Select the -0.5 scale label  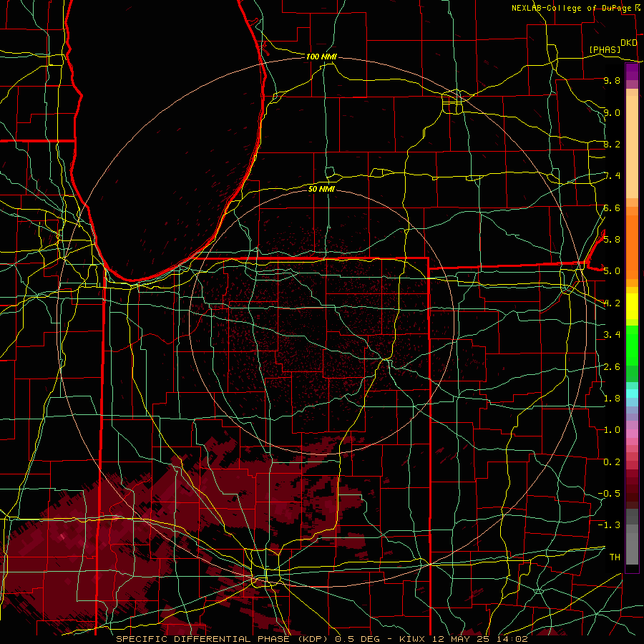point(609,493)
